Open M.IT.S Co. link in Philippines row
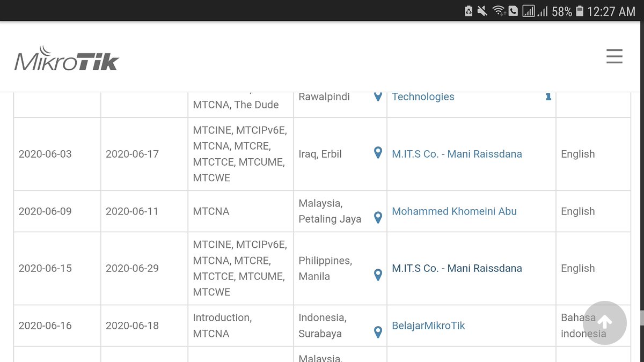Image resolution: width=644 pixels, height=362 pixels. [x=457, y=268]
